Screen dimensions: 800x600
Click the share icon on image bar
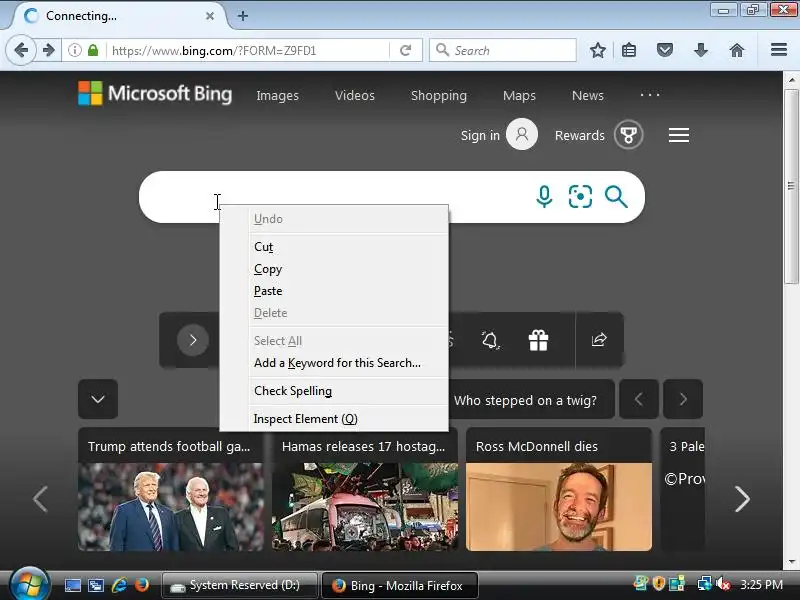599,340
